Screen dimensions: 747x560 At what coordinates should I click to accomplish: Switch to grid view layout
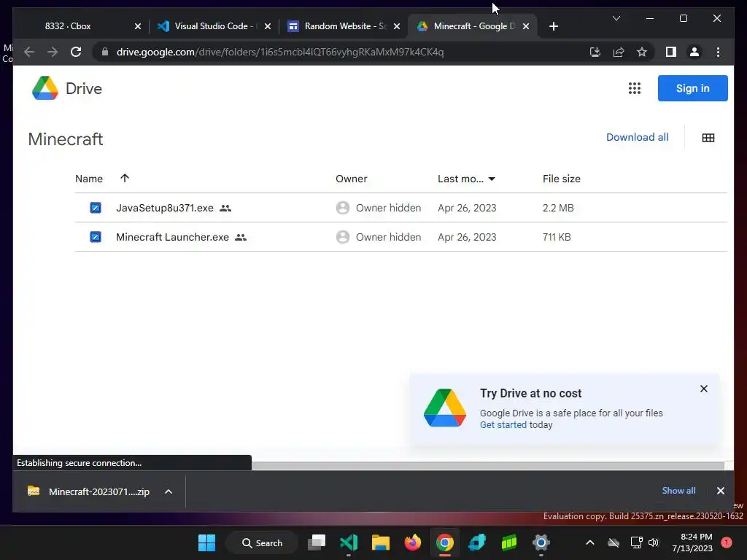[708, 138]
